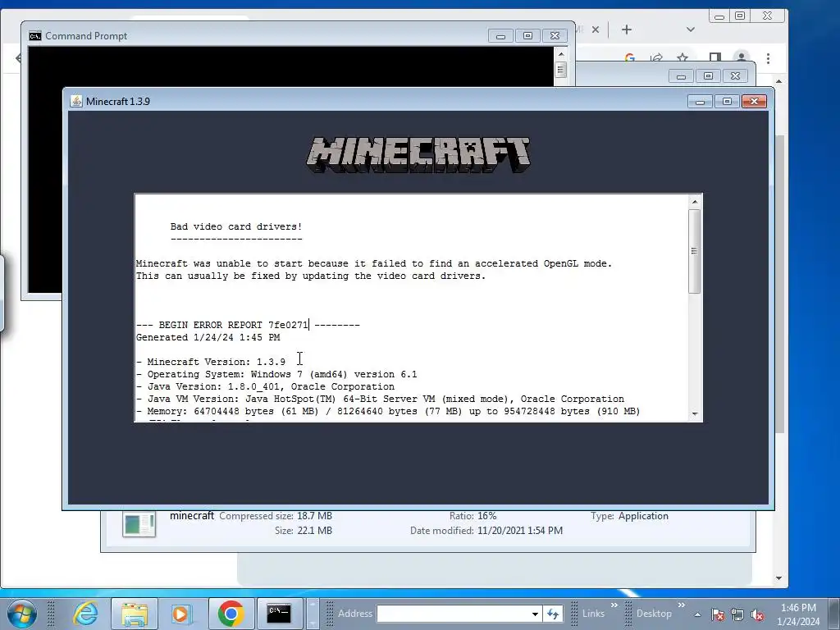Viewport: 840px width, 630px height.
Task: Click the 'Generated 1/24/24 1:45 PM' line
Action: (208, 337)
